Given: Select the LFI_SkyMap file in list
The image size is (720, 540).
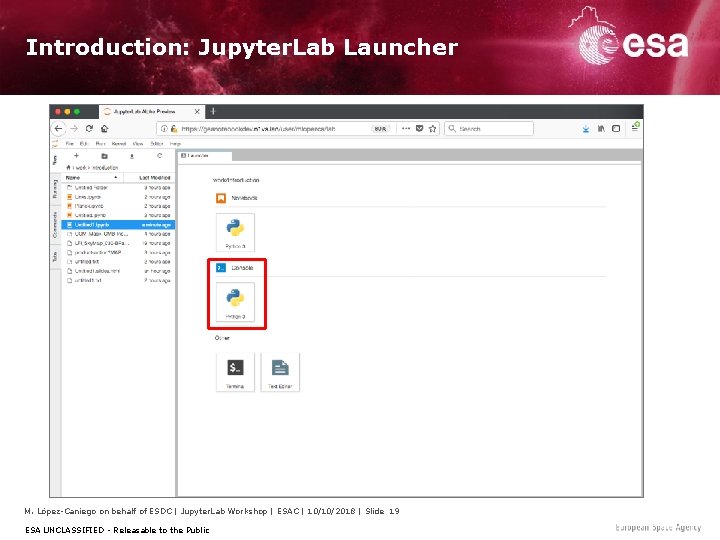Looking at the screenshot, I should (x=118, y=243).
